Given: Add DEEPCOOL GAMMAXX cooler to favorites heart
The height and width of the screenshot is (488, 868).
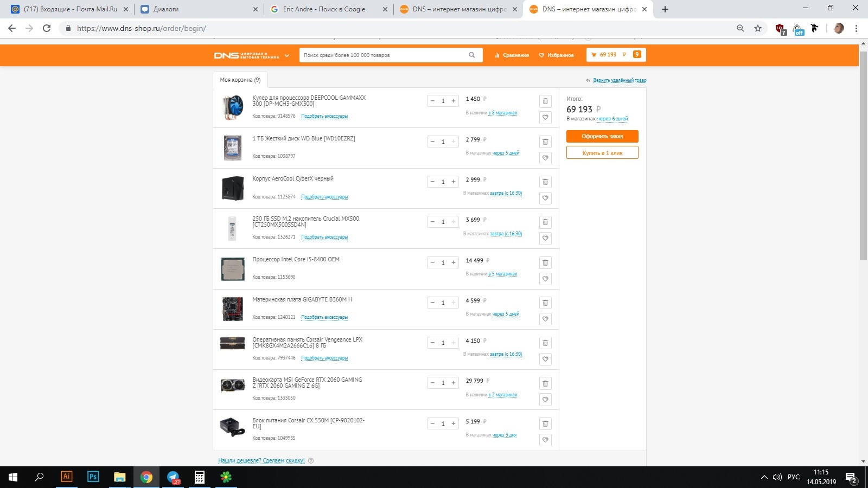Looking at the screenshot, I should [x=545, y=118].
